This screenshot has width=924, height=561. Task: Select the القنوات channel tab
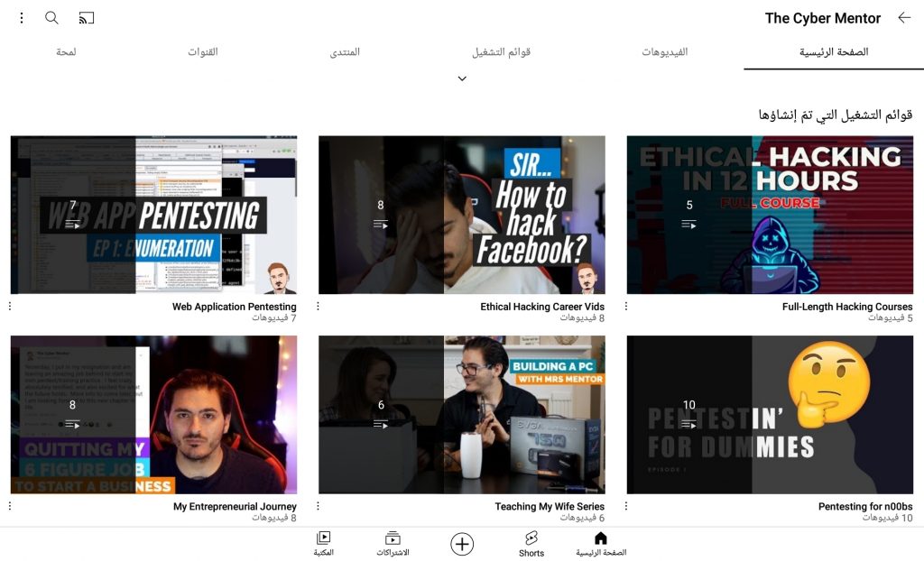[203, 52]
